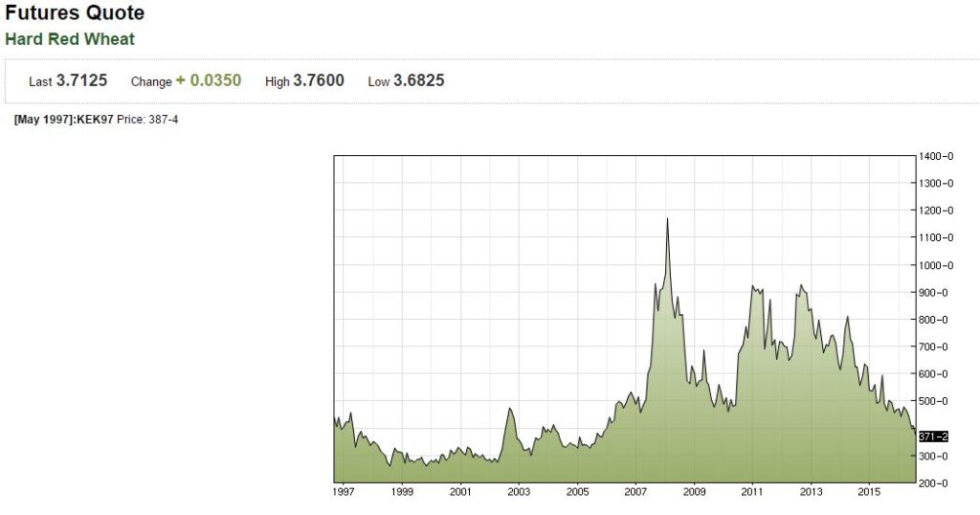Click the 2008 price peak on chart
Image resolution: width=980 pixels, height=515 pixels.
coord(667,219)
